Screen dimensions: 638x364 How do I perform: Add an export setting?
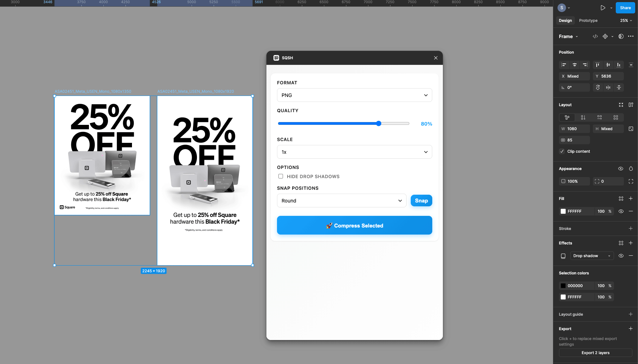631,329
